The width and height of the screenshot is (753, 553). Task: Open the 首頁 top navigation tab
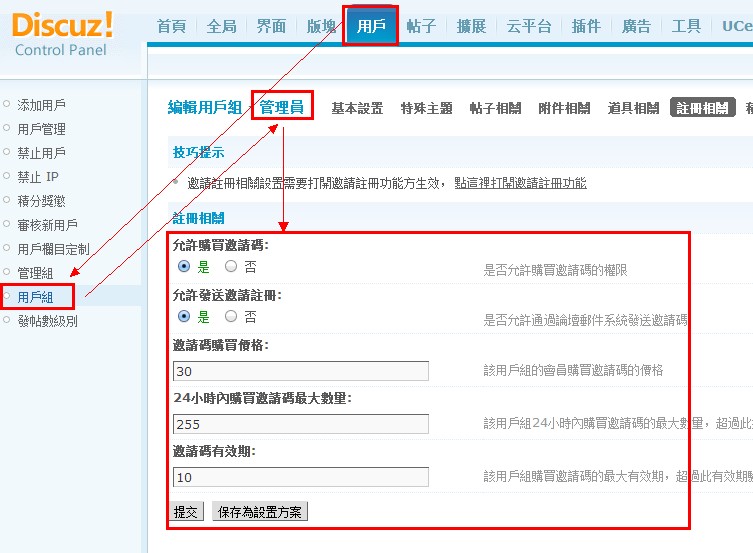point(173,27)
